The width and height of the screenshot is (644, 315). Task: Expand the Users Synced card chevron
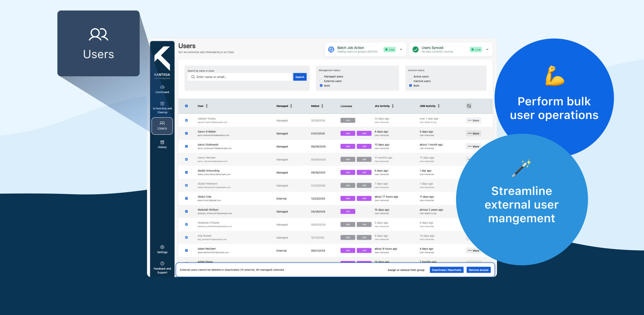pyautogui.click(x=487, y=49)
